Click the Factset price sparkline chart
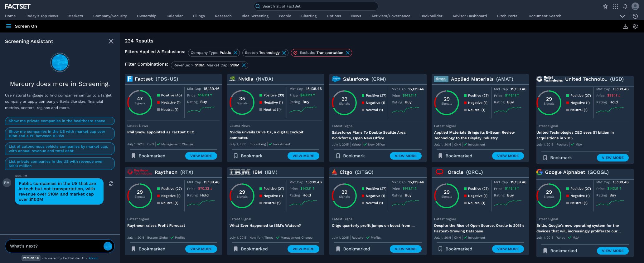The width and height of the screenshot is (644, 263). [201, 109]
